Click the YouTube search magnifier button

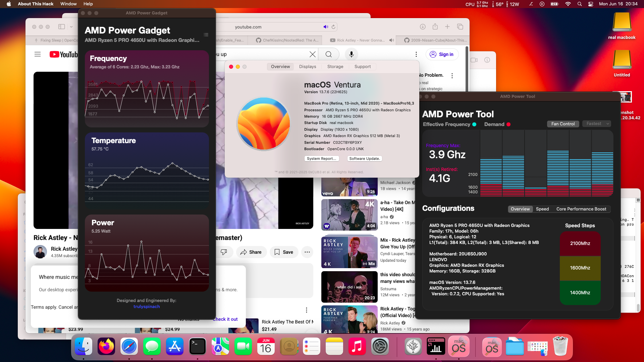tap(329, 54)
